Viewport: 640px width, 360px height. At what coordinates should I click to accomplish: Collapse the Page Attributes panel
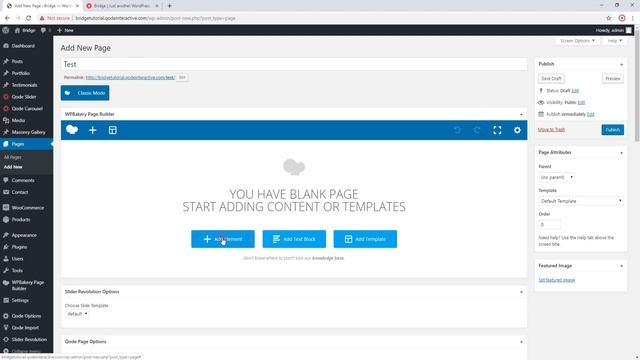click(x=621, y=152)
